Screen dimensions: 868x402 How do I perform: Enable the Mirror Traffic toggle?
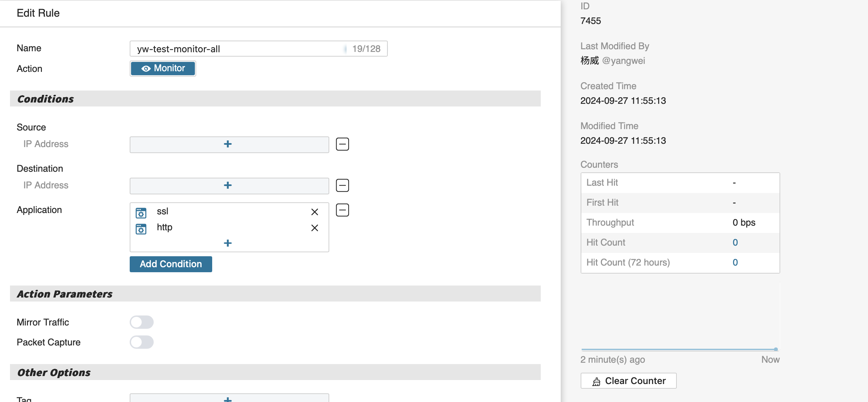pyautogui.click(x=142, y=322)
